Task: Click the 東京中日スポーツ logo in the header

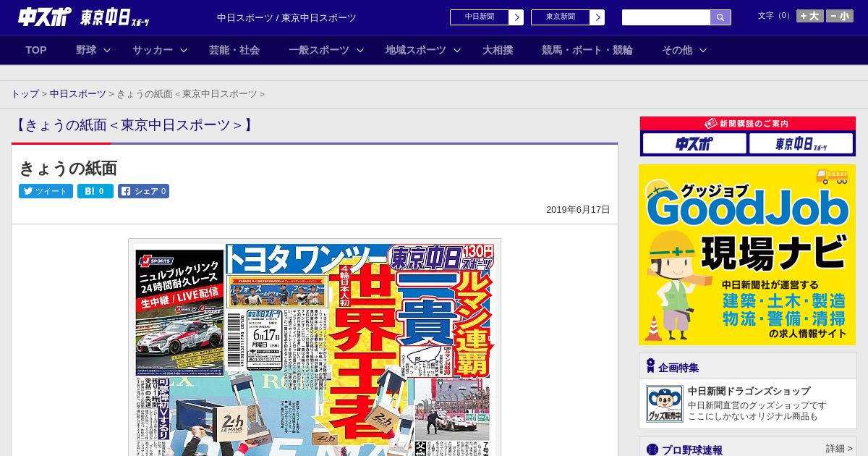Action: tap(115, 17)
